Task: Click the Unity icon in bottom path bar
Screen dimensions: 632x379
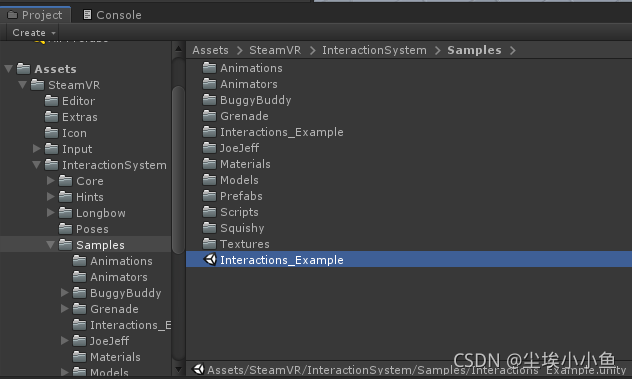Action: click(x=198, y=369)
